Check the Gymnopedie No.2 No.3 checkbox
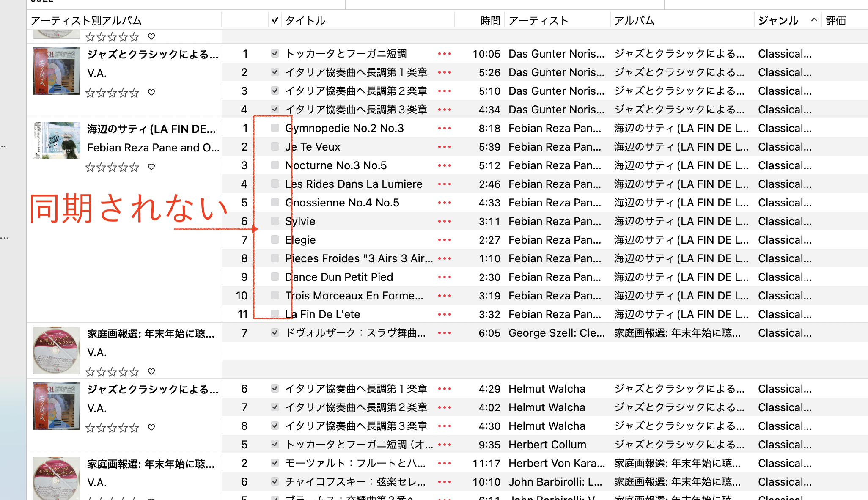Screen dimensions: 868x500 (275, 128)
